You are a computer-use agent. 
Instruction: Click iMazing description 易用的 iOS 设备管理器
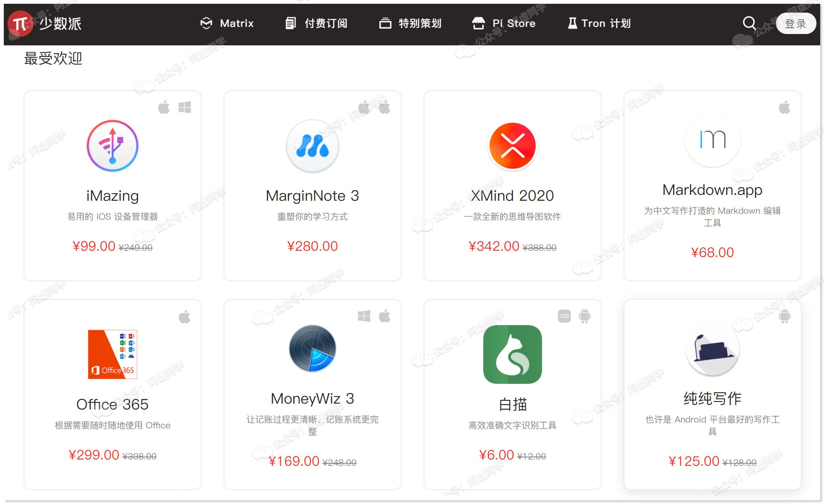[x=113, y=217]
